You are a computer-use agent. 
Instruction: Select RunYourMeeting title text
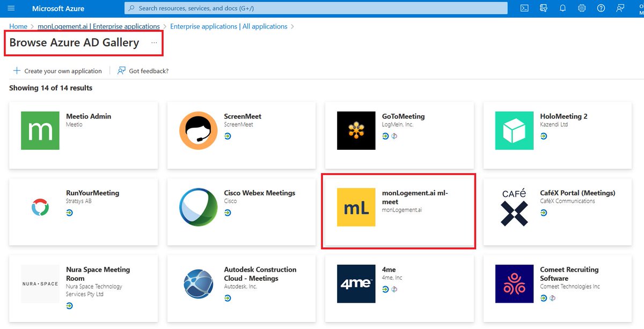(x=92, y=193)
